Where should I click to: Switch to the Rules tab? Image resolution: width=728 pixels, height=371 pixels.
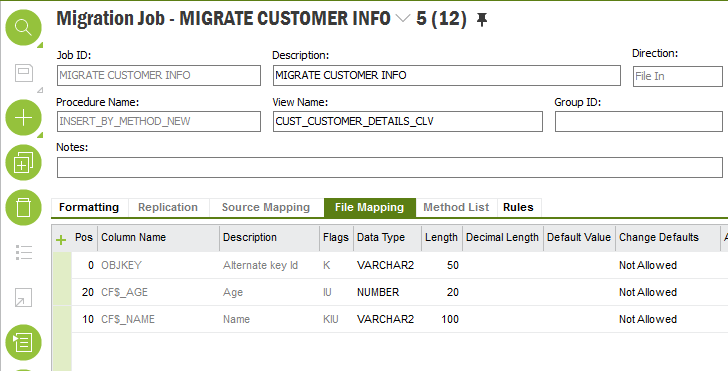tap(518, 207)
